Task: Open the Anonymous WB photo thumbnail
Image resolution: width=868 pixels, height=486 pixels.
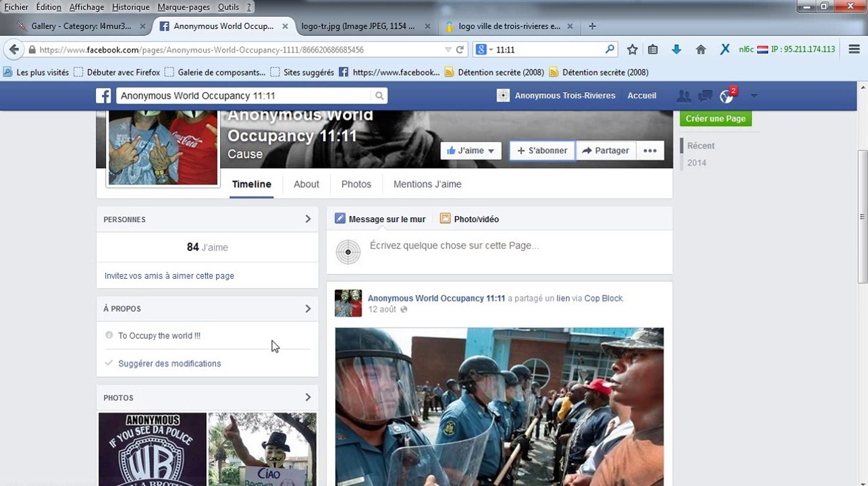Action: (153, 450)
